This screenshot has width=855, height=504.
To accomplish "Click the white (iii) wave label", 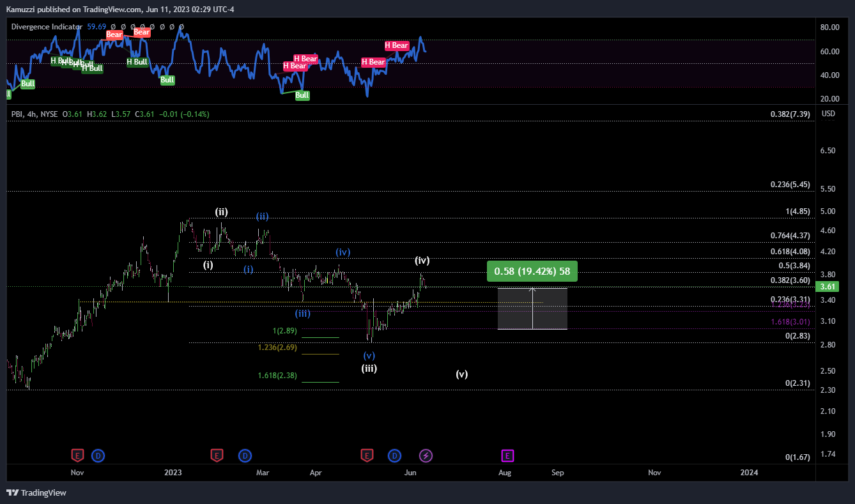I will point(369,368).
